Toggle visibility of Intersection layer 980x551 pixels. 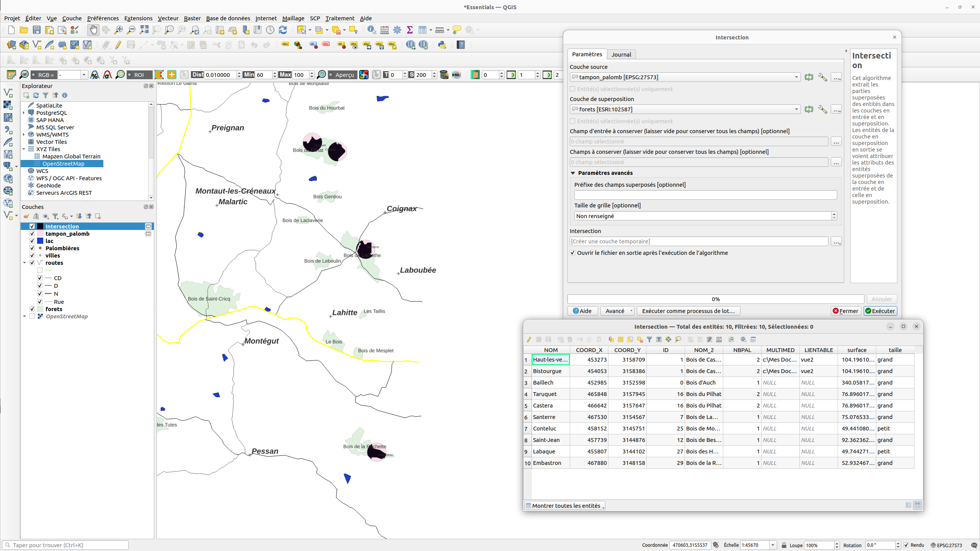tap(32, 227)
